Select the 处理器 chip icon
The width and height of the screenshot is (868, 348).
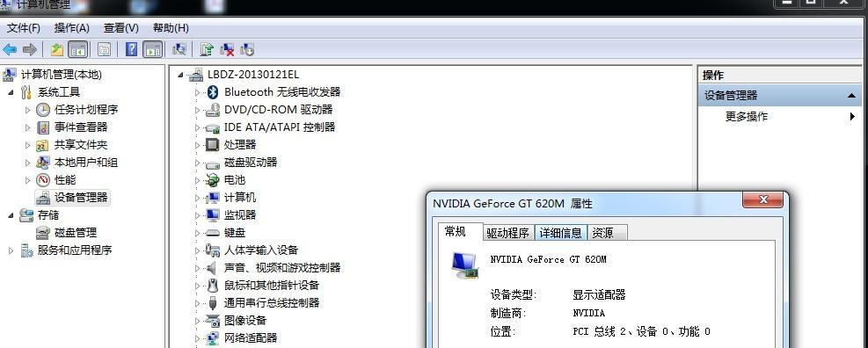[x=213, y=145]
